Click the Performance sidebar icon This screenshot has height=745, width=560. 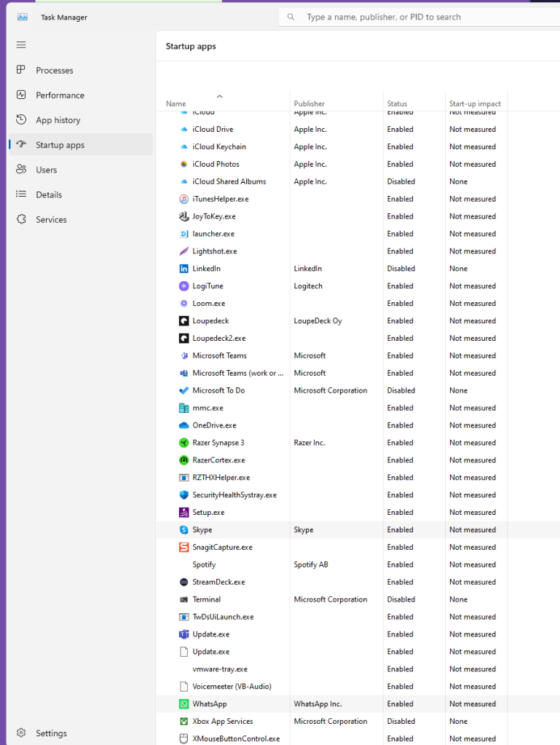pos(21,95)
